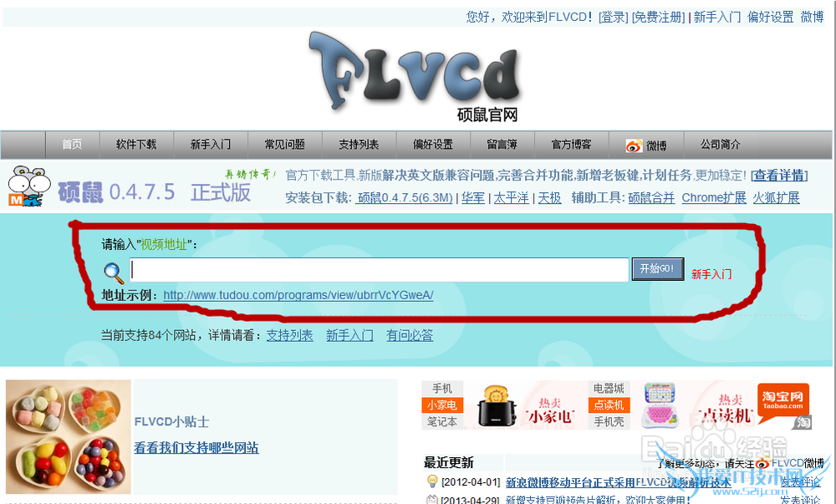Image resolution: width=836 pixels, height=504 pixels.
Task: Open the 火狐扩展 link
Action: click(777, 197)
